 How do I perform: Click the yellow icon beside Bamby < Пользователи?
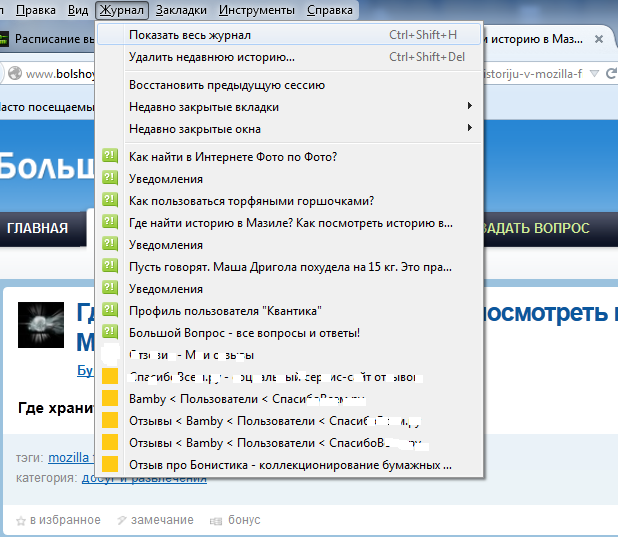click(110, 398)
